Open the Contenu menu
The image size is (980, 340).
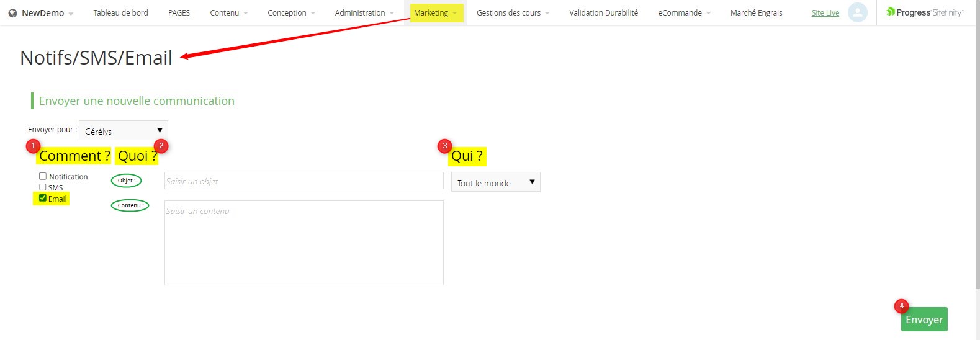click(x=228, y=13)
